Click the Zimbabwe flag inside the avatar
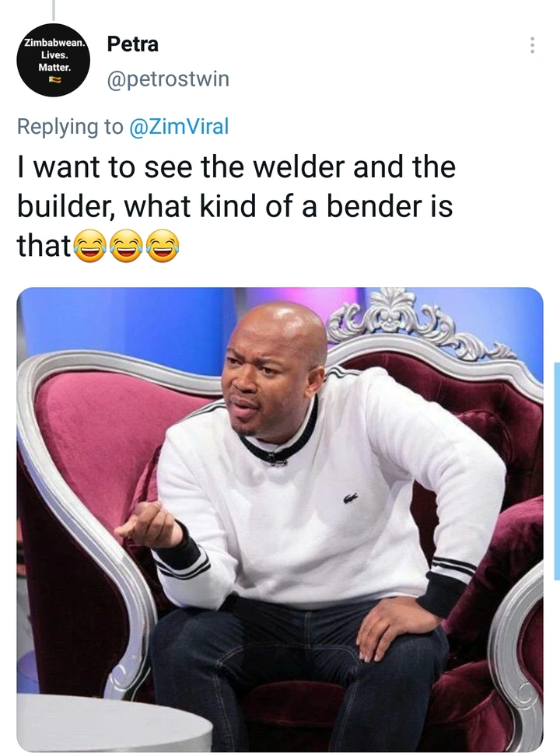This screenshot has width=560, height=753. tap(54, 79)
